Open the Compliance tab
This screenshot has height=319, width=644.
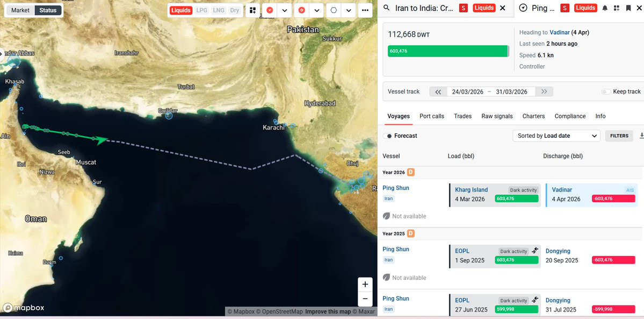pos(570,116)
